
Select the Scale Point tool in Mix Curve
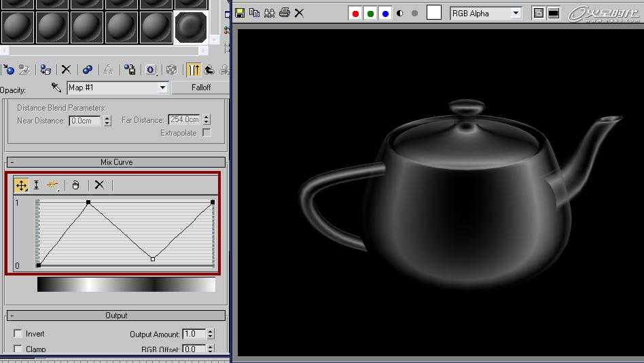pyautogui.click(x=36, y=185)
